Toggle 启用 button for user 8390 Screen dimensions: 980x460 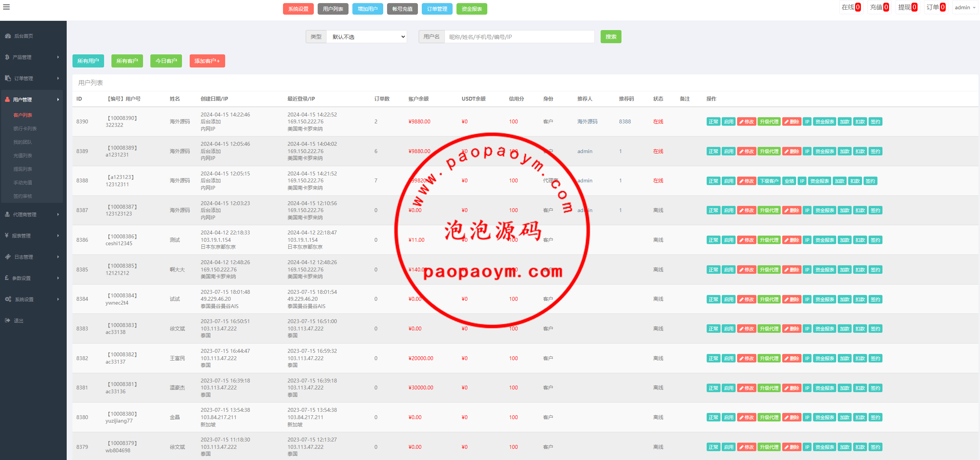pos(729,122)
